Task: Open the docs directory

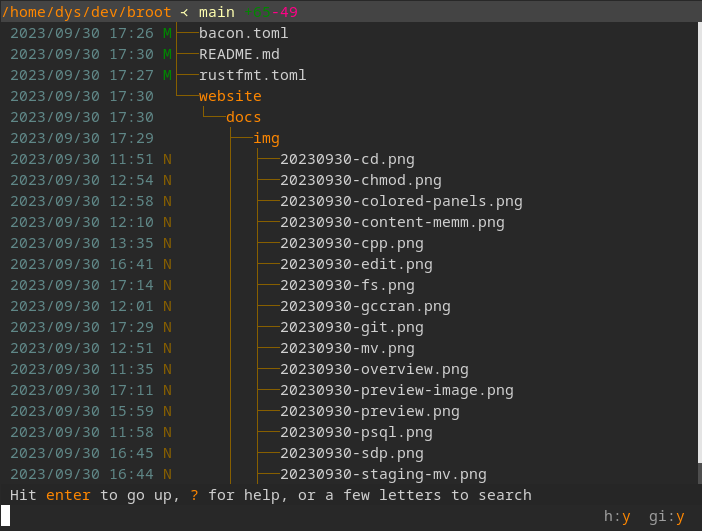Action: (x=244, y=117)
